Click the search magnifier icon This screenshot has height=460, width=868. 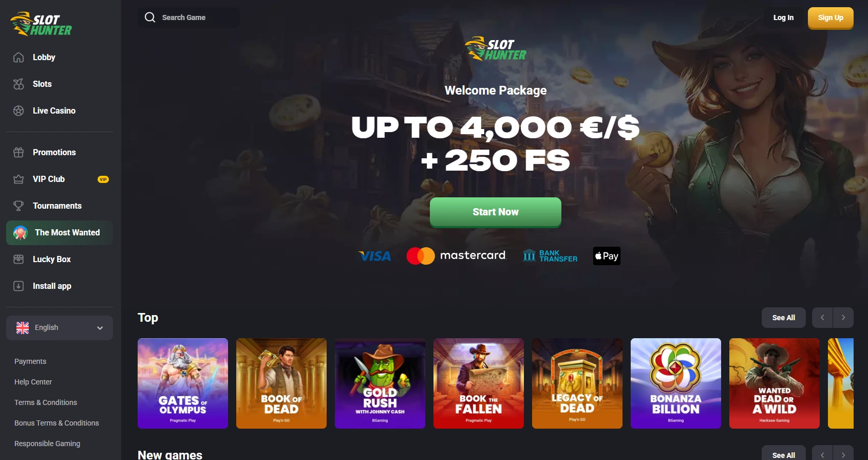(x=150, y=17)
